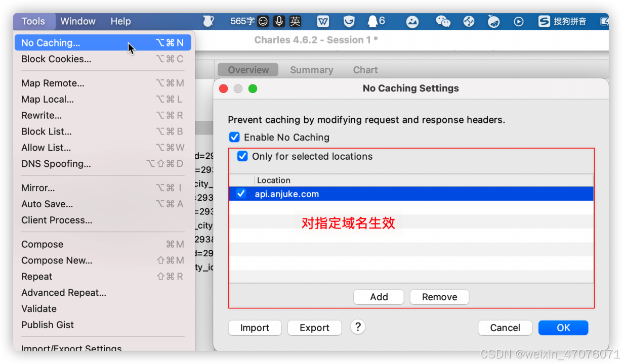Image resolution: width=622 pixels, height=364 pixels.
Task: Open the WeChat menu bar icon
Action: (443, 21)
